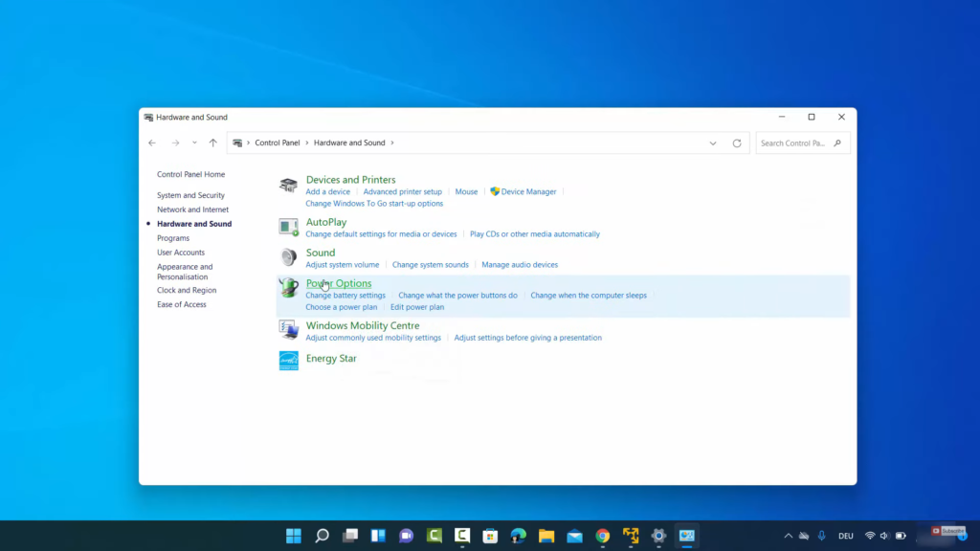980x551 pixels.
Task: Open Google Chrome from the taskbar
Action: point(602,536)
